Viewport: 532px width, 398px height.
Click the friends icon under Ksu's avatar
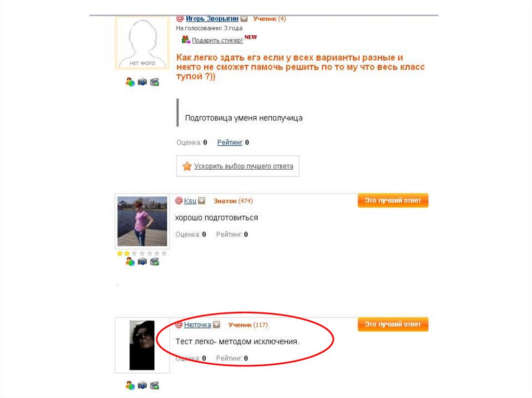(130, 262)
